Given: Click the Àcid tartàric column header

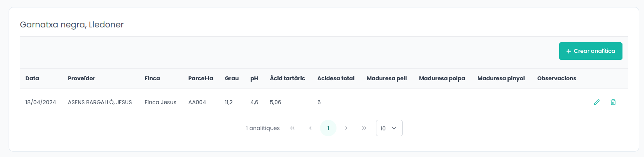Looking at the screenshot, I should [288, 78].
